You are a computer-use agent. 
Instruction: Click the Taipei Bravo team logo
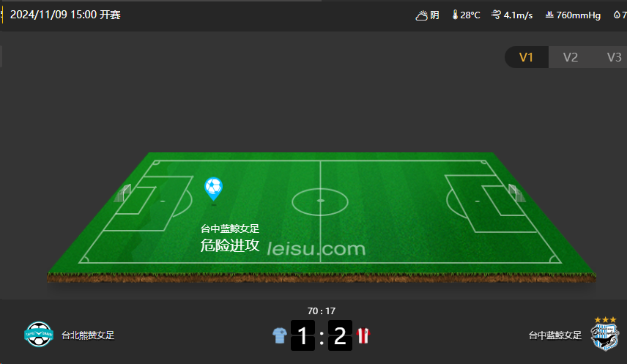pos(39,335)
